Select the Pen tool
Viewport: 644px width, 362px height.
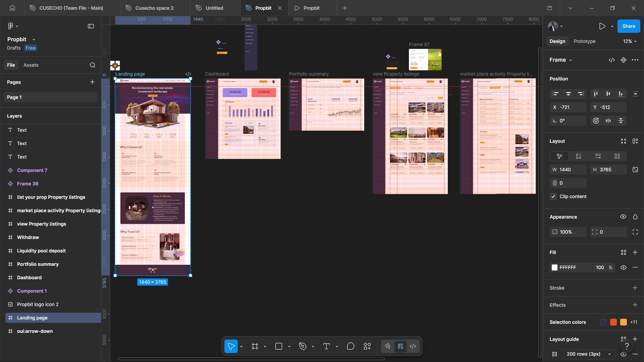point(303,346)
